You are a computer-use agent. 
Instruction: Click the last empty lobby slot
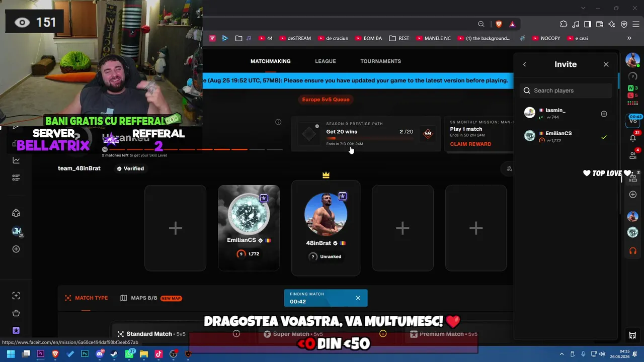(x=476, y=228)
